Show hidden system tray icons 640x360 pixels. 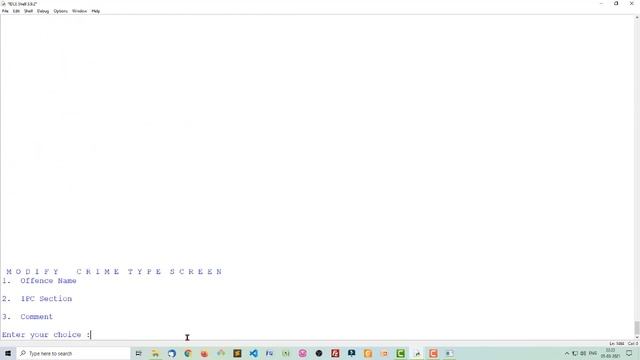click(567, 353)
